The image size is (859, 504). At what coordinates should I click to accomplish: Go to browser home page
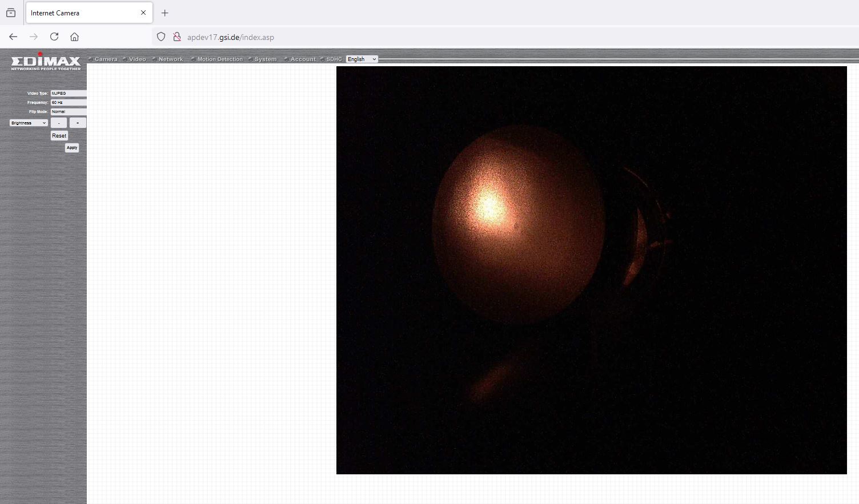74,37
